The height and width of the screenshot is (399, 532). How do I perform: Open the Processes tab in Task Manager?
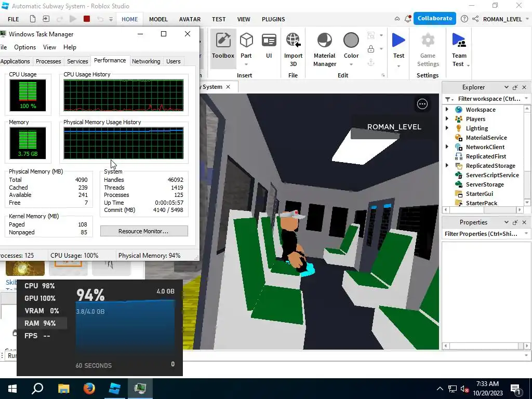(48, 61)
